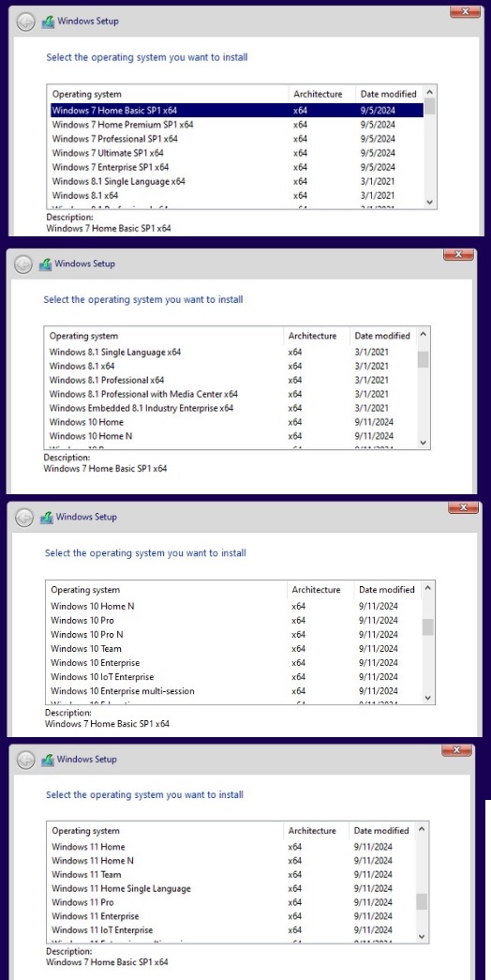The width and height of the screenshot is (491, 980).
Task: Click the 9/5/2024 date in Windows 7 Ultimate row
Action: [x=378, y=153]
